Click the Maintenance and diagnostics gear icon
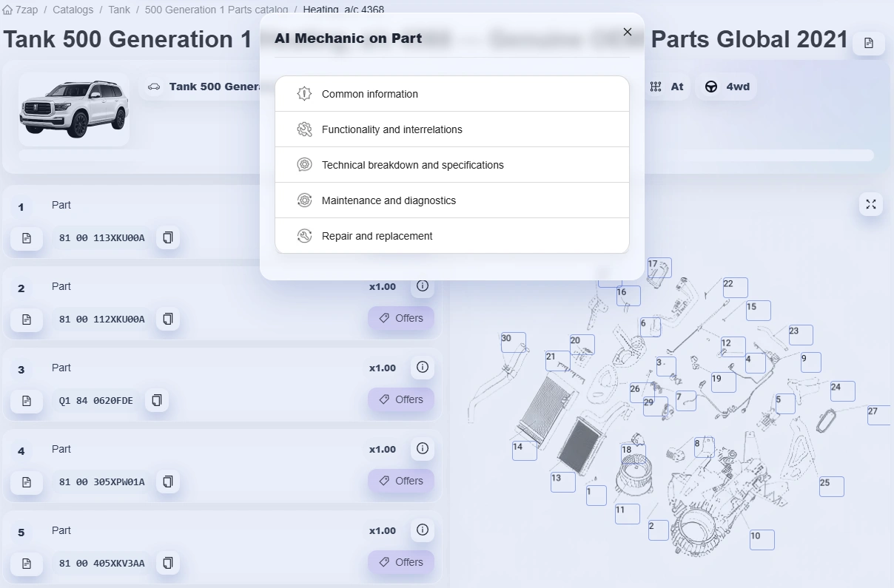 click(304, 200)
